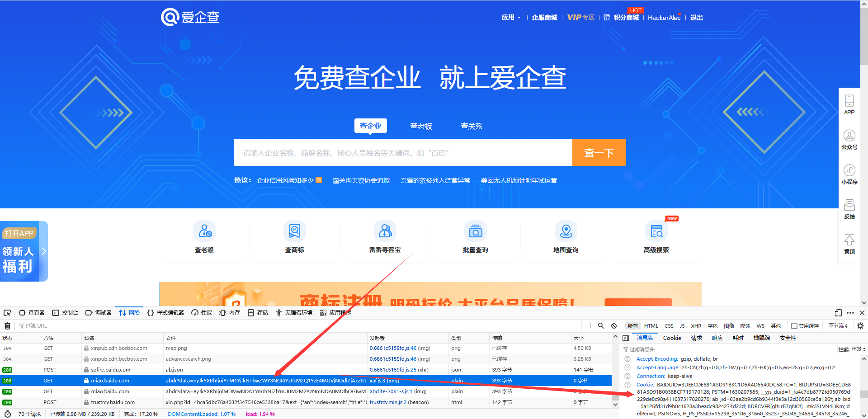The height and width of the screenshot is (419, 868).
Task: Open devtools more options ellipsis menu
Action: pos(850,313)
